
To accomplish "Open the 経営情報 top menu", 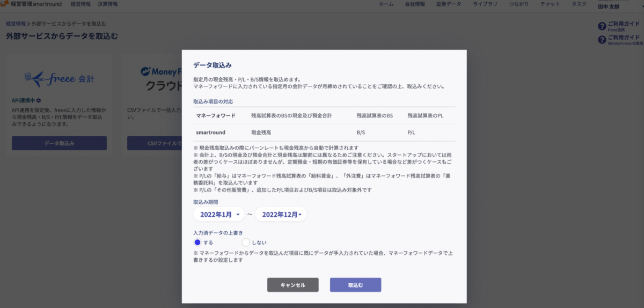I will (x=80, y=4).
